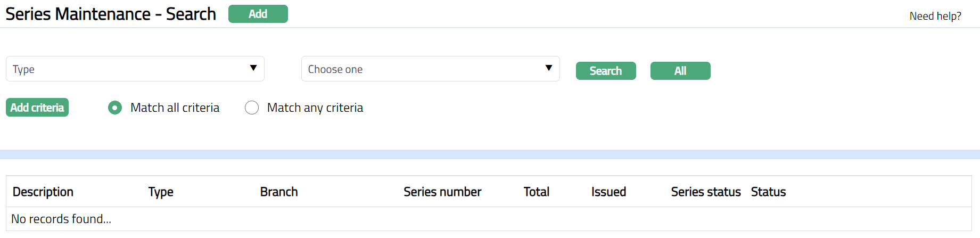Image resolution: width=980 pixels, height=238 pixels.
Task: Select the Match all criteria radio button
Action: click(115, 108)
